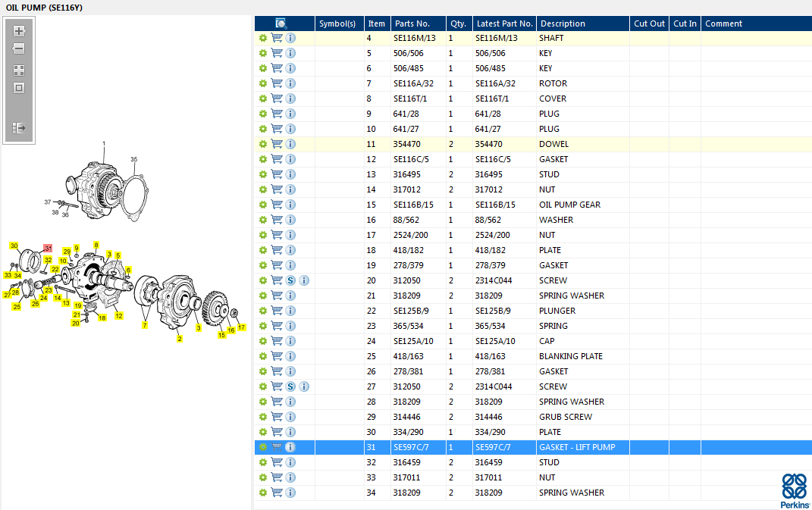Image resolution: width=812 pixels, height=510 pixels.
Task: Open info for GASKET - LIFT PUMP row
Action: coord(290,447)
